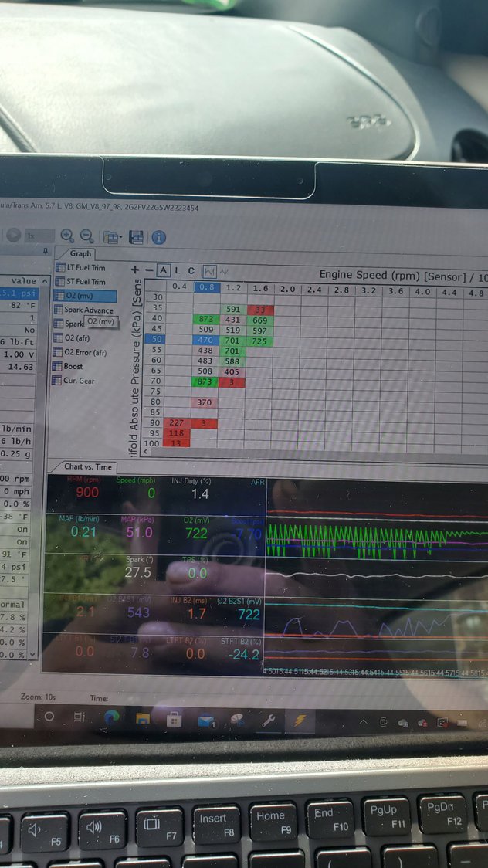Click the save floppy disk icon
Viewport: 488px width, 868px height.
[137, 237]
